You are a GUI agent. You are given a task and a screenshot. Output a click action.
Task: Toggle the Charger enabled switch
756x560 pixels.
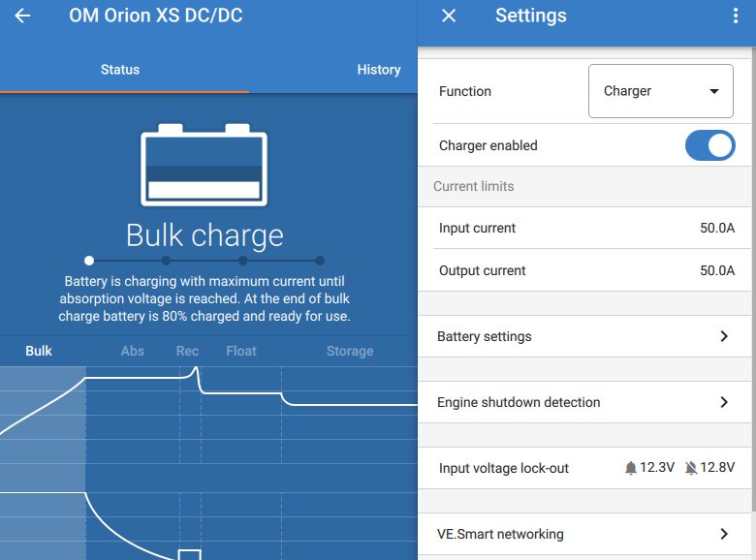[709, 145]
